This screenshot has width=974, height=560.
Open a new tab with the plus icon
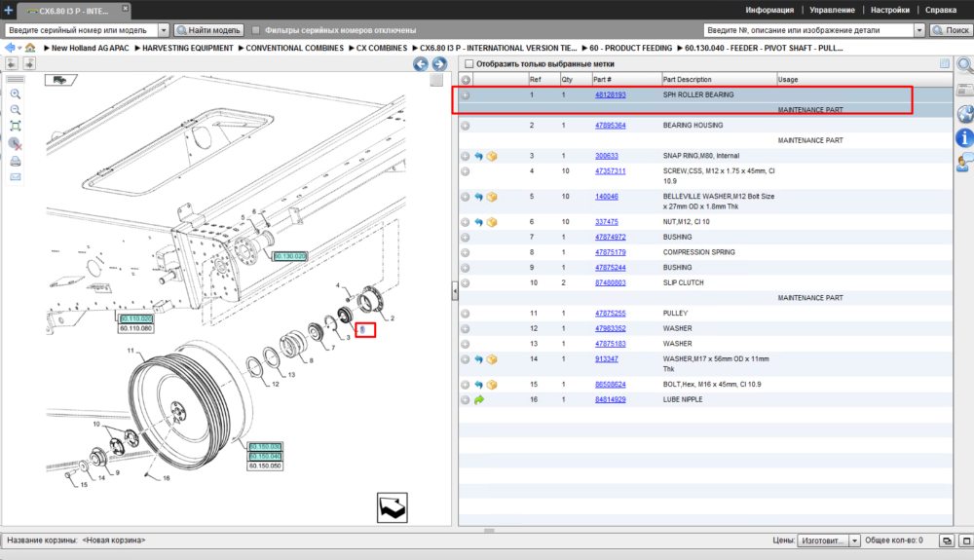8,10
